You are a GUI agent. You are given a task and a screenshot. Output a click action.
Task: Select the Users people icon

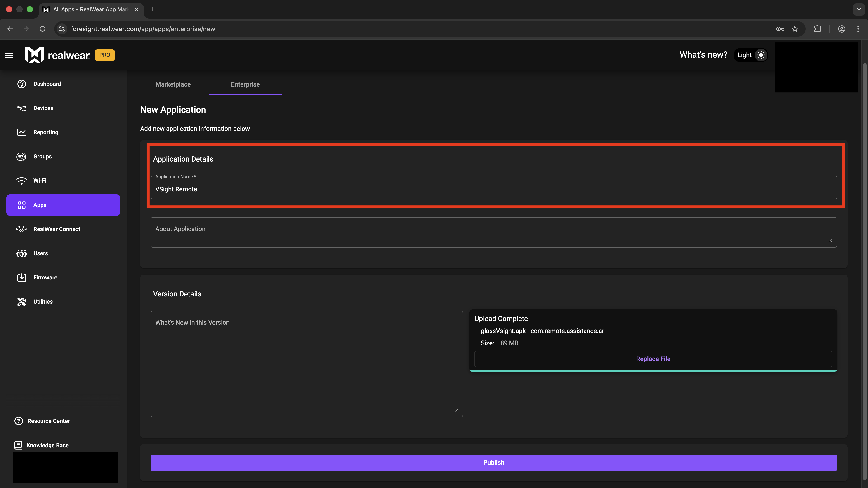coord(21,253)
